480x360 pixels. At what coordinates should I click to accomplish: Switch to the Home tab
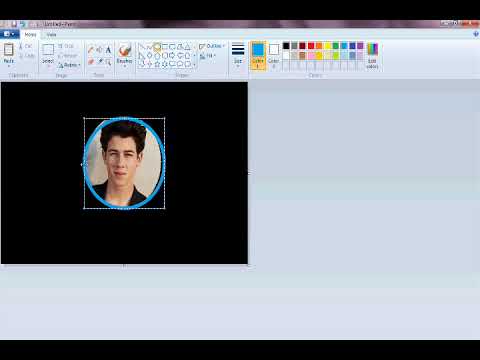pyautogui.click(x=30, y=34)
